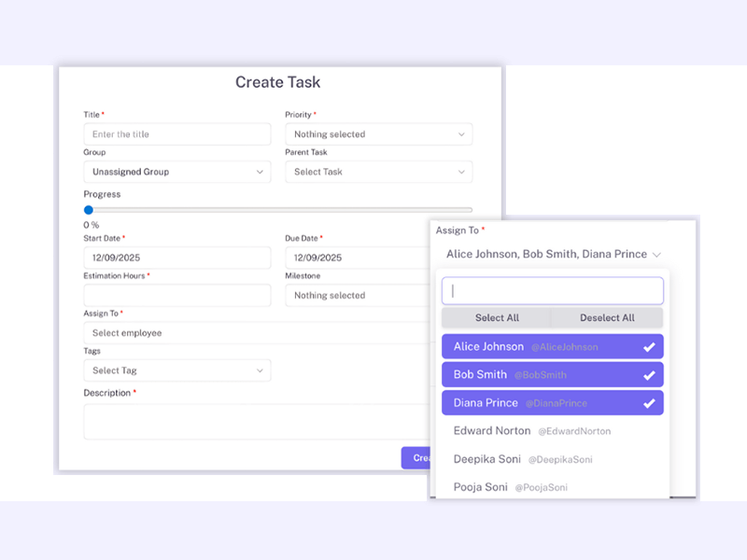Open the Unassigned Group dropdown
The image size is (747, 560).
(x=176, y=172)
